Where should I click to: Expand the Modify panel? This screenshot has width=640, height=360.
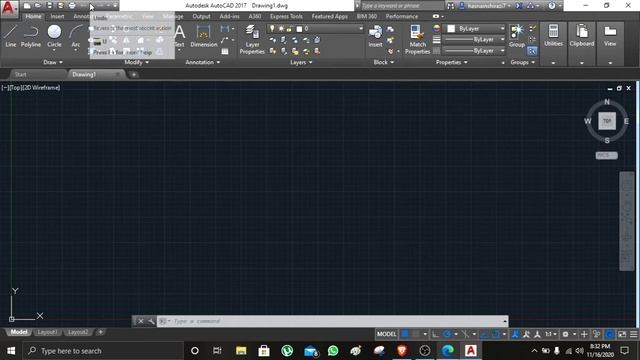tap(137, 62)
